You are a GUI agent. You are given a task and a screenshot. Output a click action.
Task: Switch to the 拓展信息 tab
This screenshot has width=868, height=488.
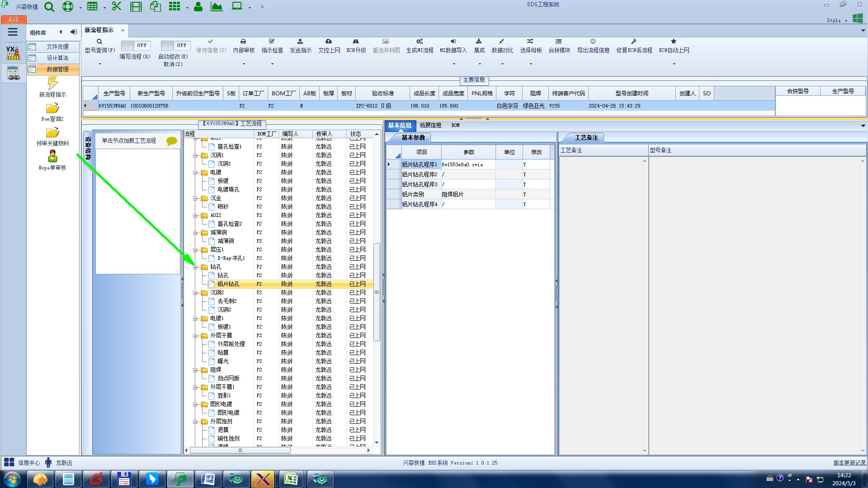click(430, 126)
